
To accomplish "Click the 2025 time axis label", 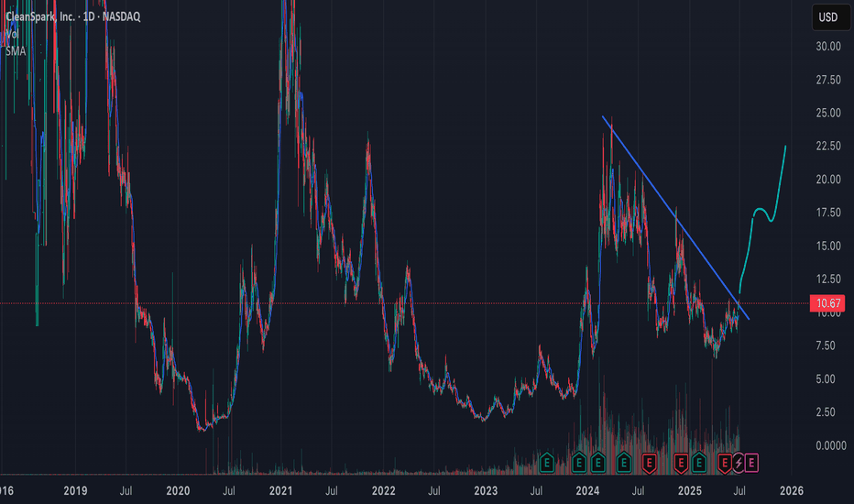I will [689, 491].
